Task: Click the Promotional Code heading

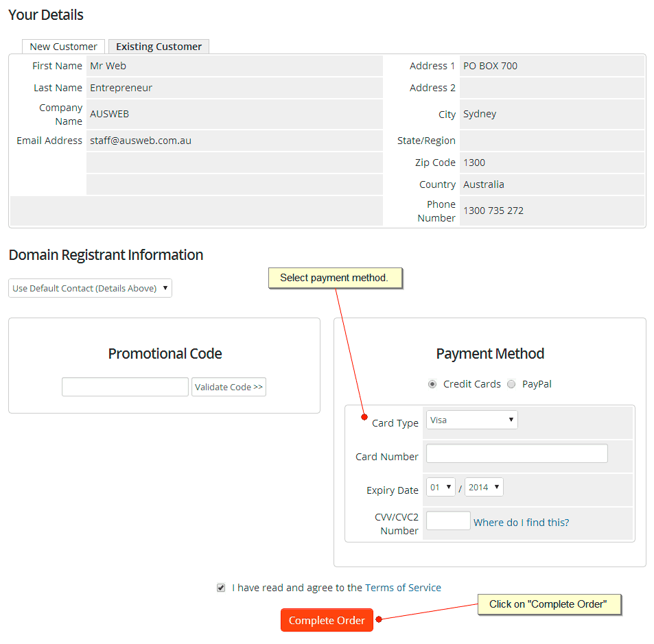Action: (x=165, y=353)
